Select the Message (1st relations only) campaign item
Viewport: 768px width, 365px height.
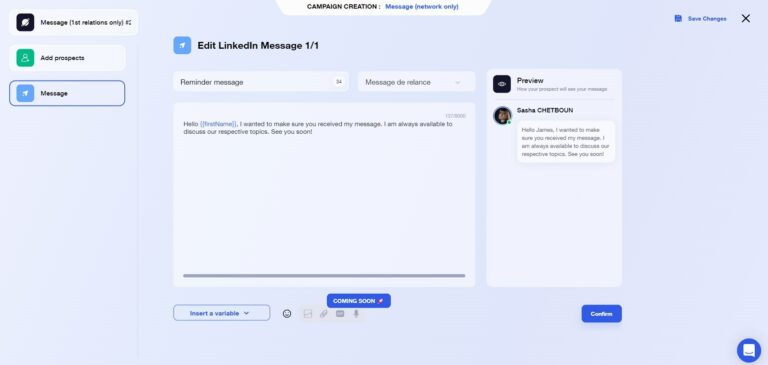click(73, 23)
